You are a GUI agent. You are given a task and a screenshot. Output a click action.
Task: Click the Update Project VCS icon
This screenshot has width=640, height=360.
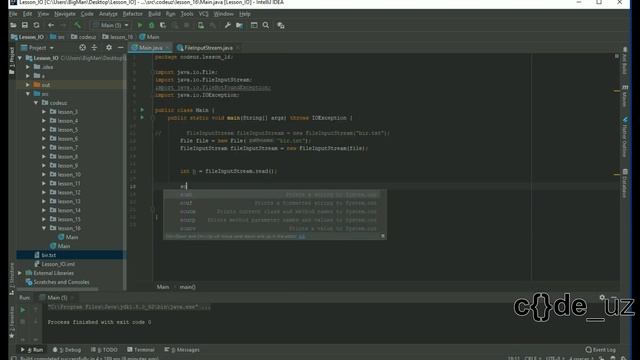pos(201,25)
